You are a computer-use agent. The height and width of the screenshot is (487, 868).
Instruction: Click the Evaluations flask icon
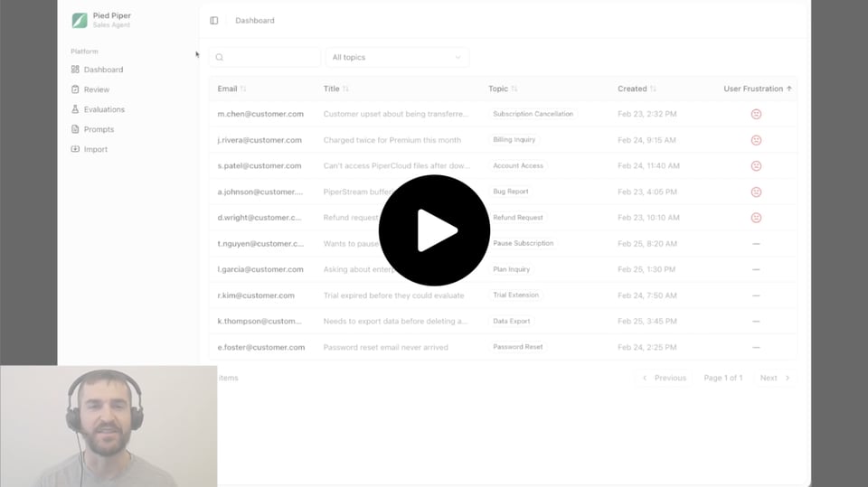[76, 109]
